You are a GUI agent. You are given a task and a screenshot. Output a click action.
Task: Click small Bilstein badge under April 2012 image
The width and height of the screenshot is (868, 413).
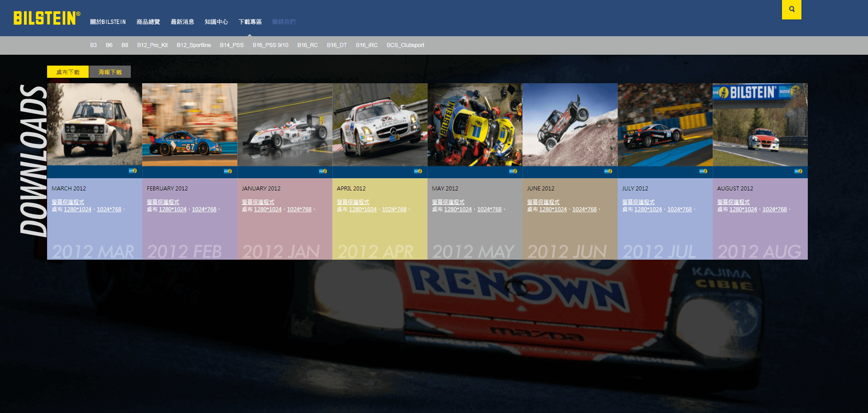pos(418,171)
